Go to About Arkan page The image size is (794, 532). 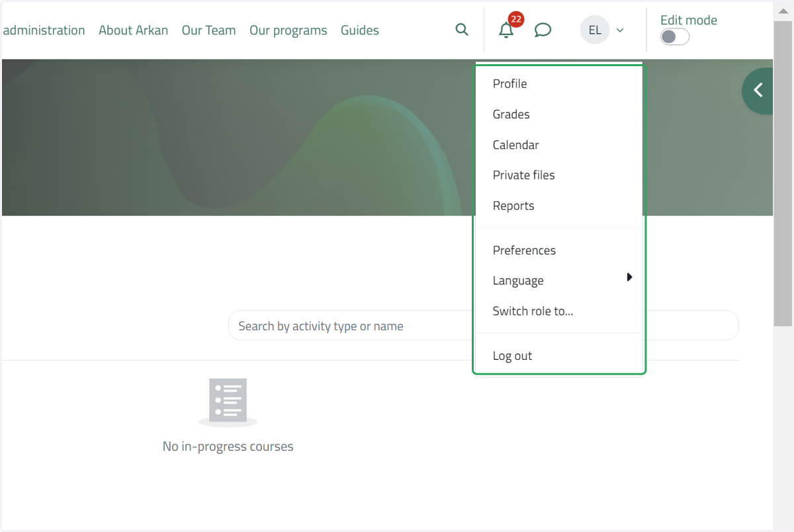click(x=133, y=30)
